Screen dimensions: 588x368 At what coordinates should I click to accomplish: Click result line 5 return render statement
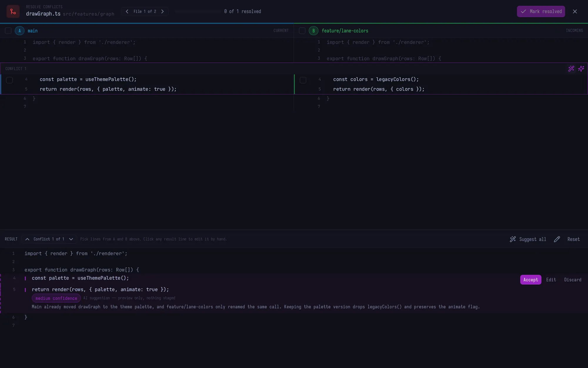tap(100, 289)
